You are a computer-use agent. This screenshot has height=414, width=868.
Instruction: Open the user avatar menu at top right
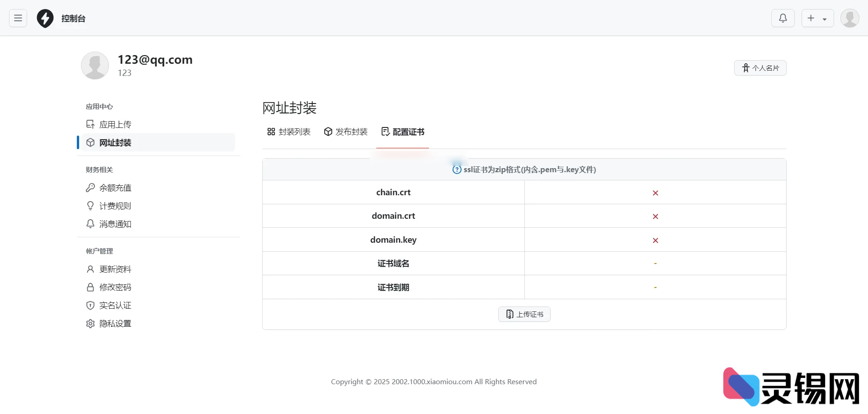point(849,18)
